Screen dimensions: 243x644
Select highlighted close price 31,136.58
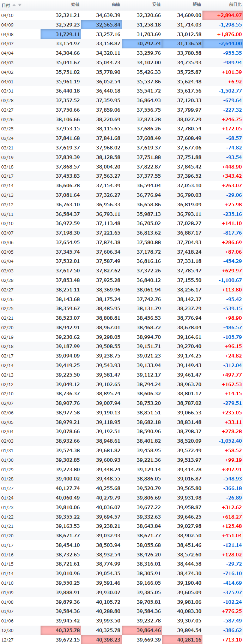(183, 43)
